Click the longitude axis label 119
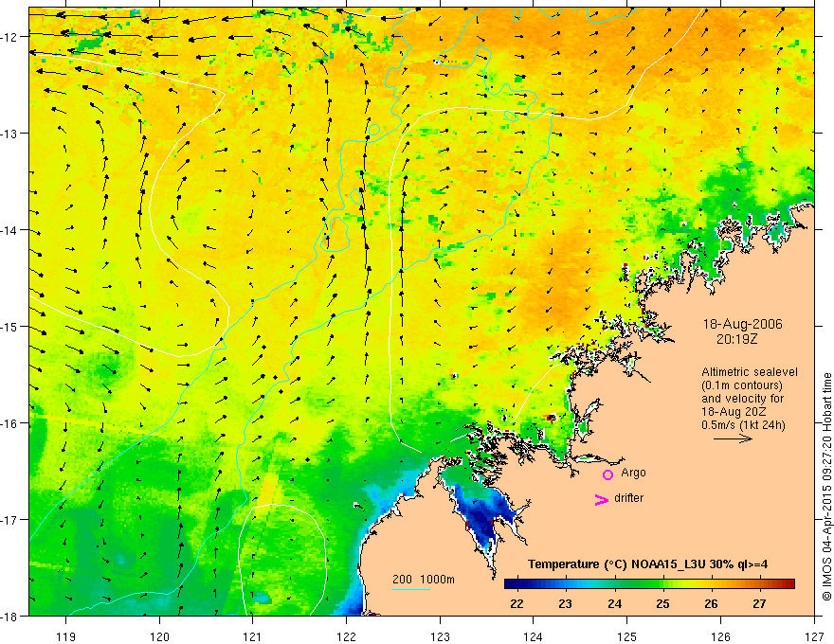Screen dimensions: 834x644 pos(66,636)
